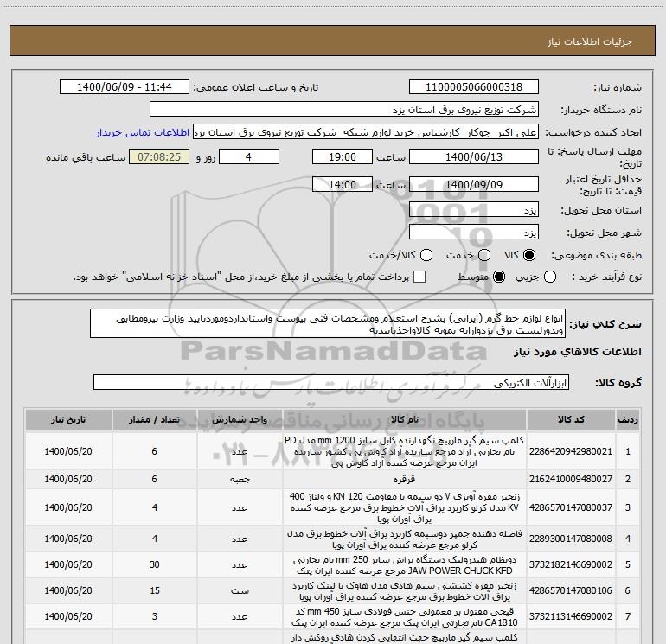Click product code 2286420942980021
The image size is (666, 644).
coord(571,451)
